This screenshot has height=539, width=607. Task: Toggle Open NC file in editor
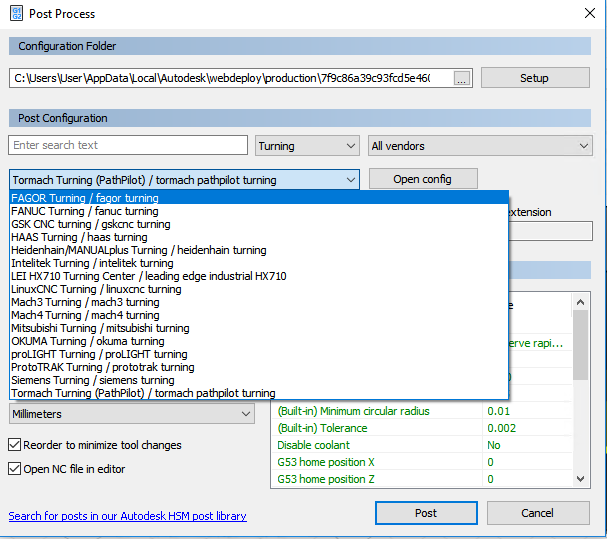pos(67,469)
